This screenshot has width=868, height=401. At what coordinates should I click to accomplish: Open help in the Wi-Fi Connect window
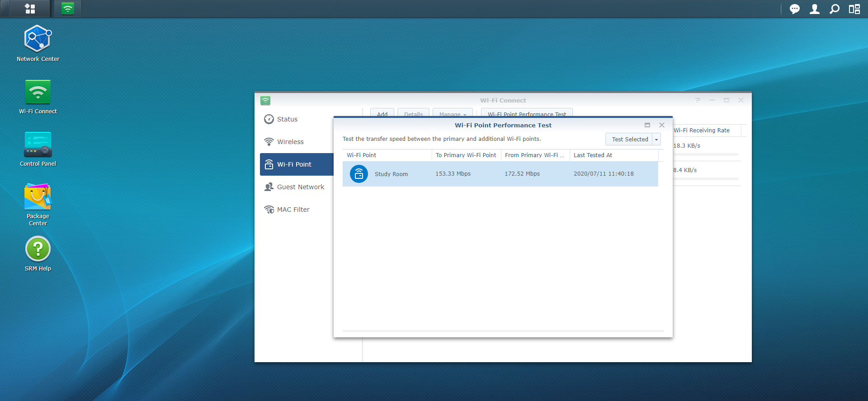698,100
